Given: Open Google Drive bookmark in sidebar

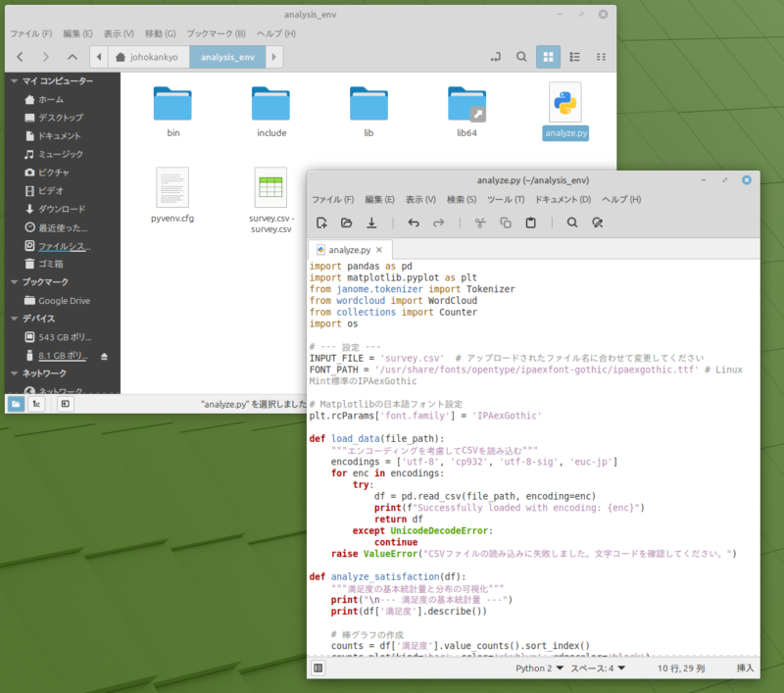Looking at the screenshot, I should pos(64,300).
